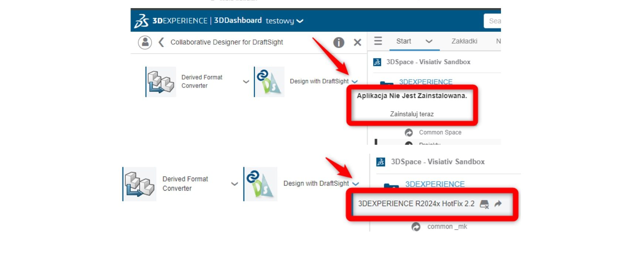Open info icon for Collaborative Designer
Screen dimensions: 644x256
click(x=339, y=42)
